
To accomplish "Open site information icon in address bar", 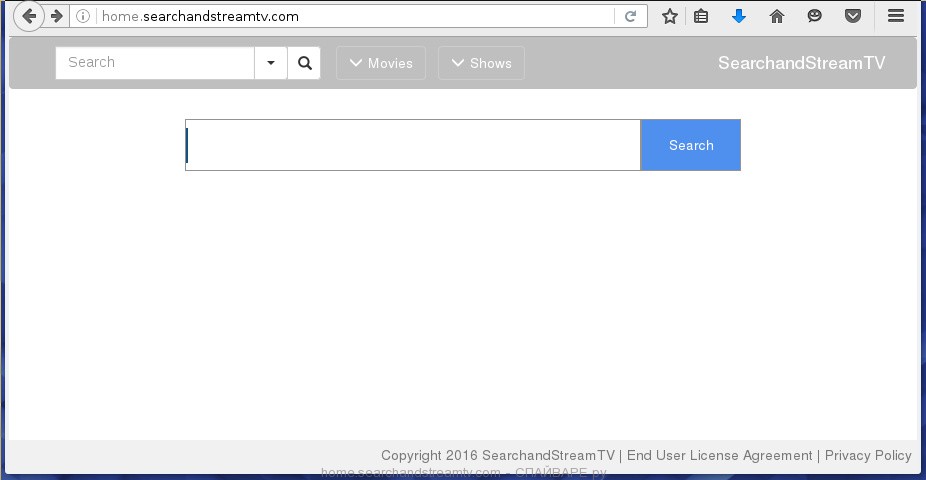I will (83, 16).
